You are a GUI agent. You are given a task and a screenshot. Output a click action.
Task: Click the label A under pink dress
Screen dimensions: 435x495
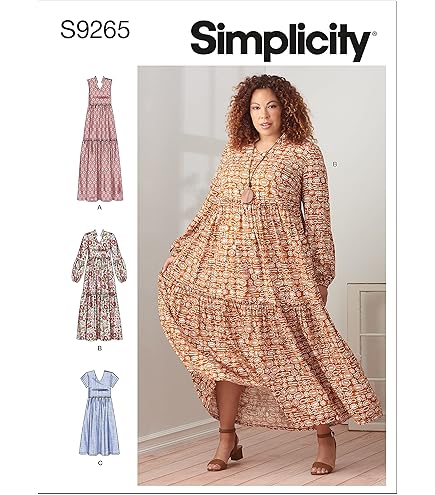click(x=99, y=208)
